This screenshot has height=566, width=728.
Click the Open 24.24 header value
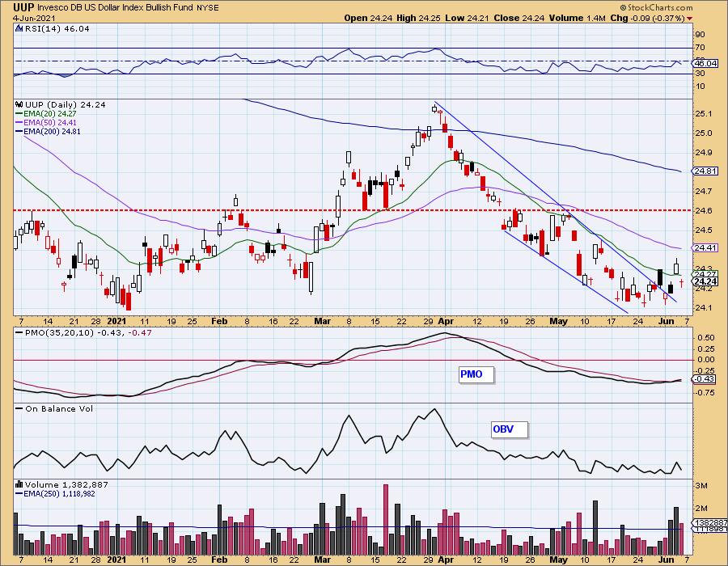[368, 18]
